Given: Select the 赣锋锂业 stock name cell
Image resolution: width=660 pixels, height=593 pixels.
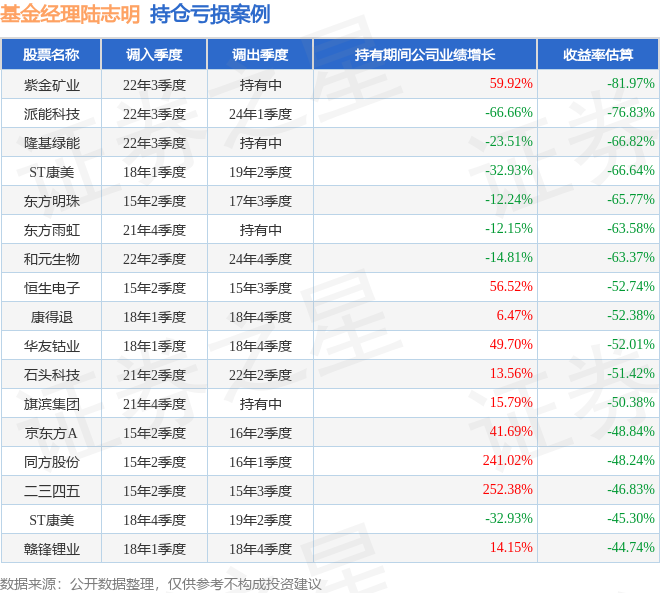Looking at the screenshot, I should click(x=51, y=549).
